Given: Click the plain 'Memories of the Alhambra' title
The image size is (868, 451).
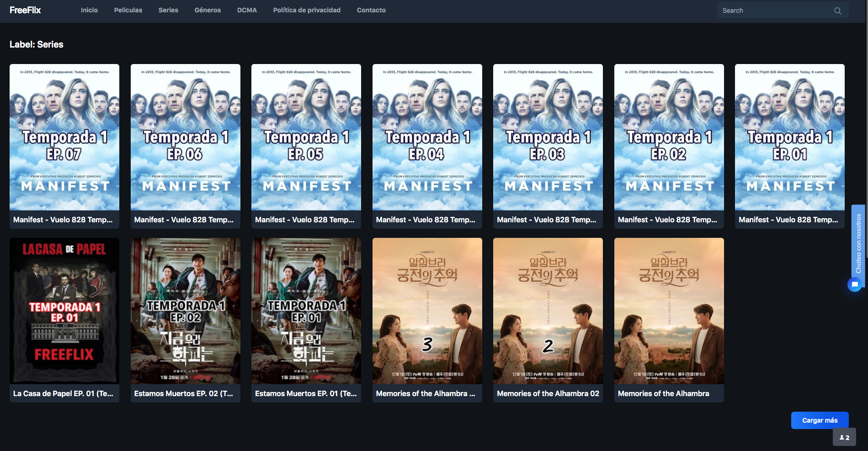Looking at the screenshot, I should pyautogui.click(x=664, y=393).
